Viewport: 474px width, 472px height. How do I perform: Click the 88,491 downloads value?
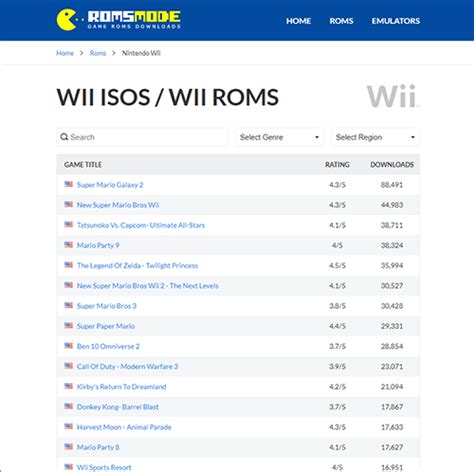392,185
